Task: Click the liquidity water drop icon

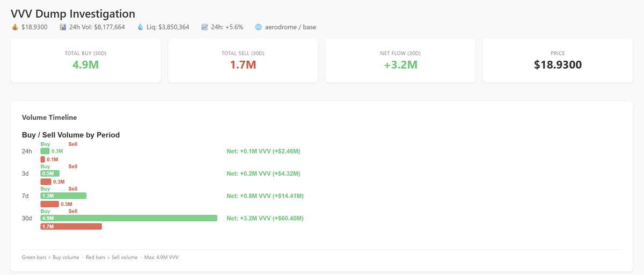Action: coord(141,27)
